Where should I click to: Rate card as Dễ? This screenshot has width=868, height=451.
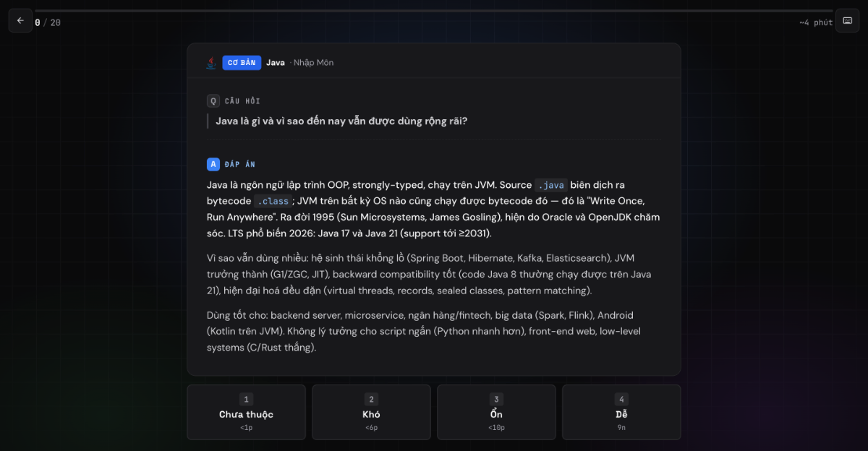click(x=621, y=412)
